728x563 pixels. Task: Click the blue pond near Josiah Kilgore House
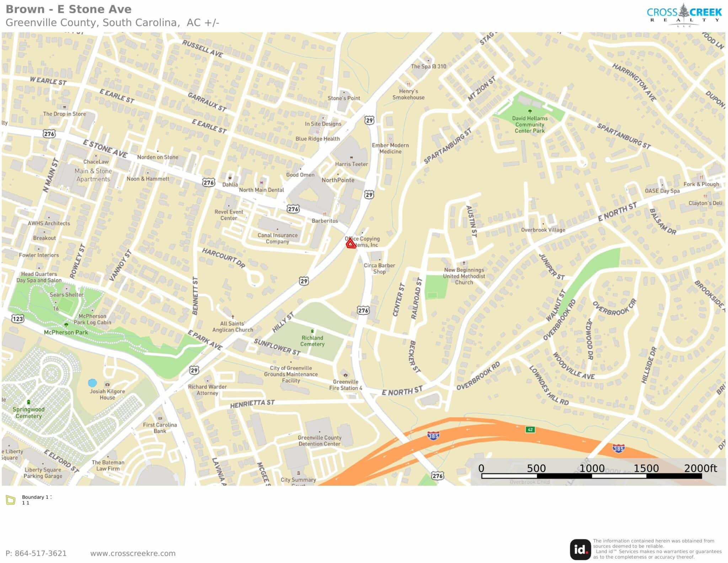point(92,383)
